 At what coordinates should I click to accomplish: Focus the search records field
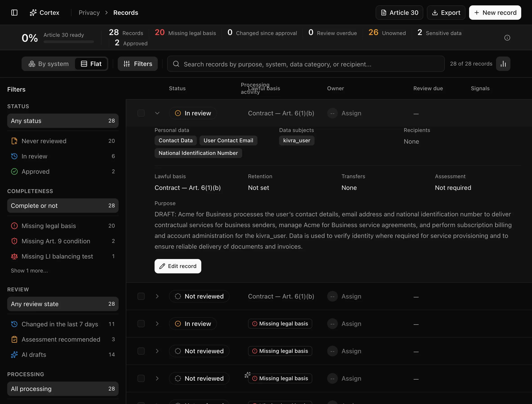(x=306, y=64)
